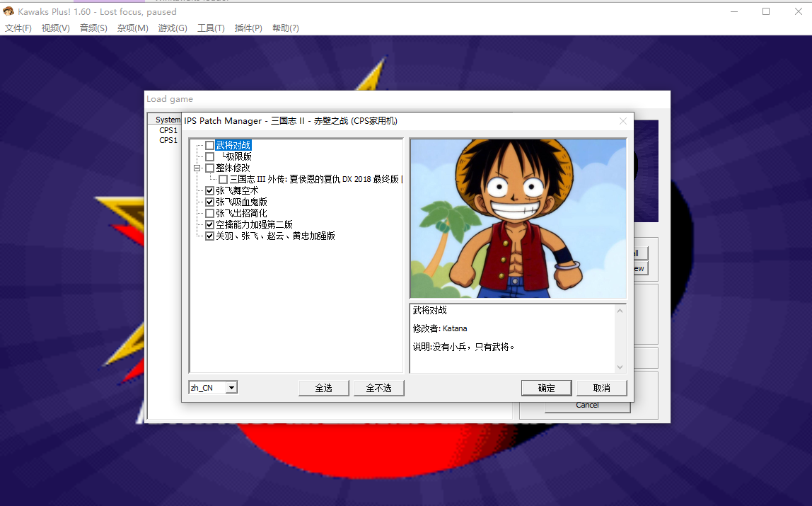Click the Kawaks monkey app icon in title bar
812x506 pixels.
point(8,11)
